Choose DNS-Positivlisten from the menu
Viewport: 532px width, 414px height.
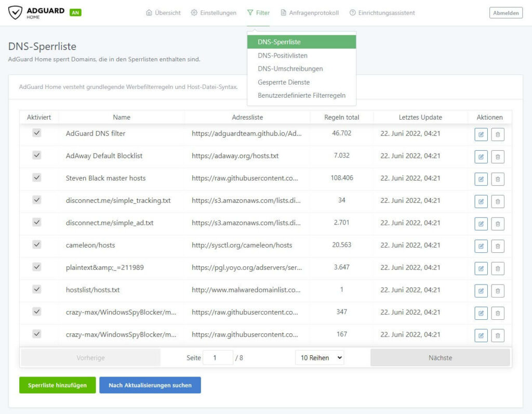pos(302,55)
